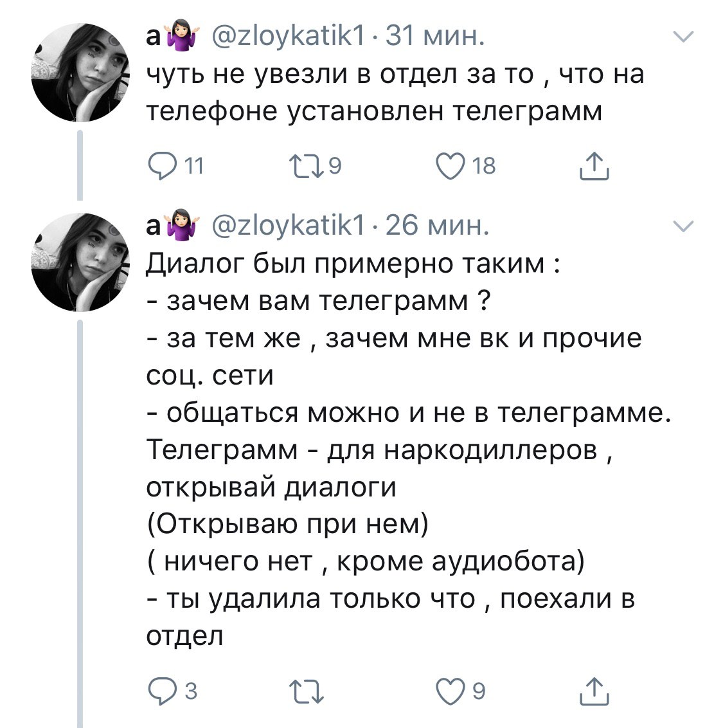Open the first tweet's profile avatar
The width and height of the screenshot is (723, 728).
pos(81,72)
